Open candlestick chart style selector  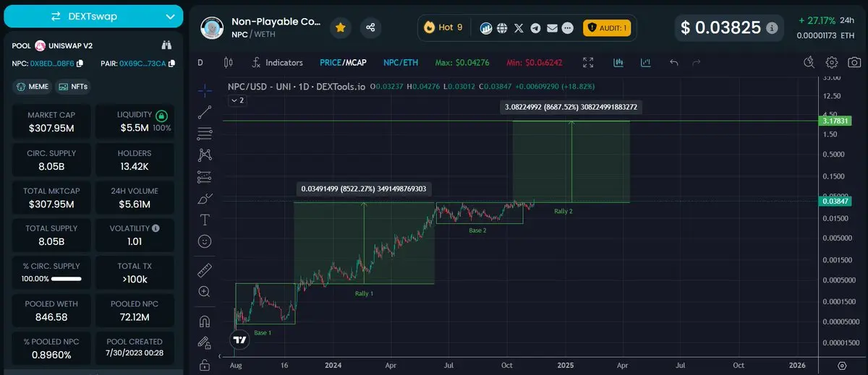click(x=229, y=63)
